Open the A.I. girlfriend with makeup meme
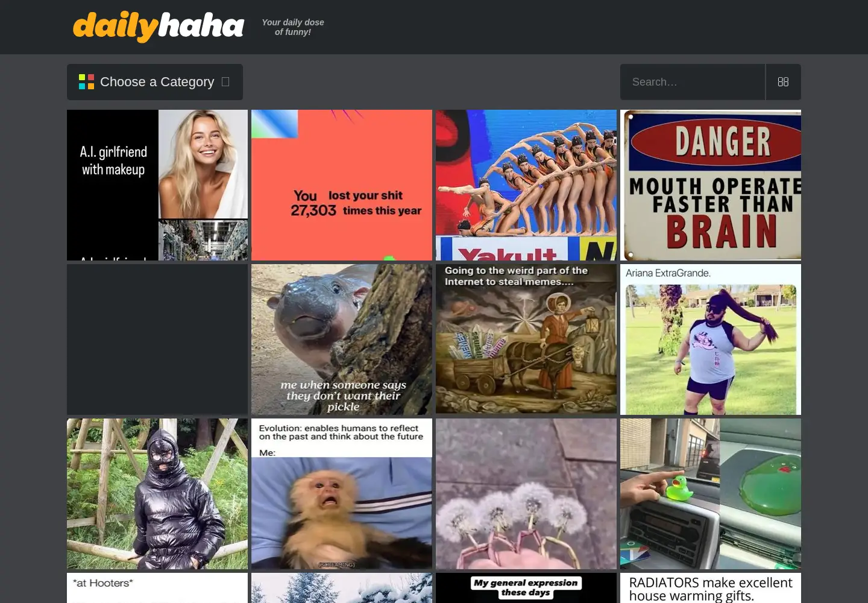868x603 pixels. point(157,185)
